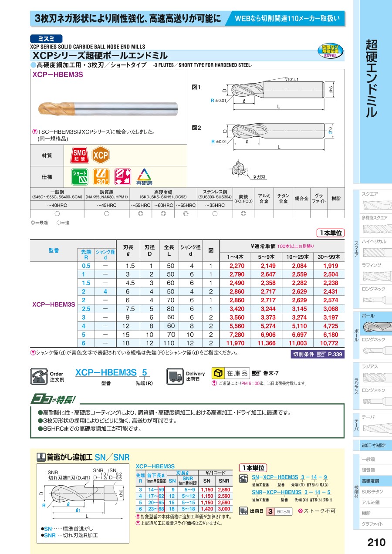Image resolution: width=392 pixels, height=554 pixels.
Task: Click the orange XCP hexagon icon
Action: coord(100,155)
